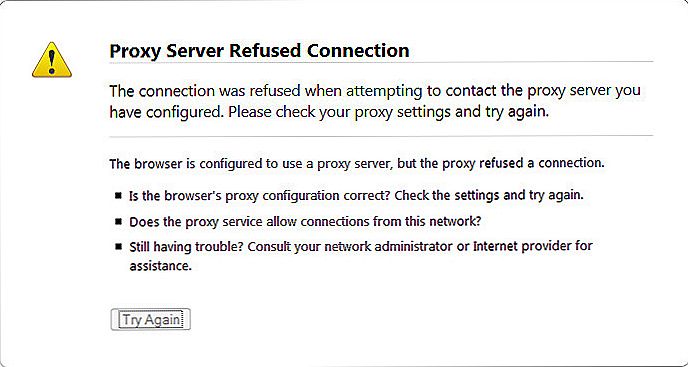Click the words 'Consult your network administrator'
This screenshot has width=688, height=367.
(351, 247)
